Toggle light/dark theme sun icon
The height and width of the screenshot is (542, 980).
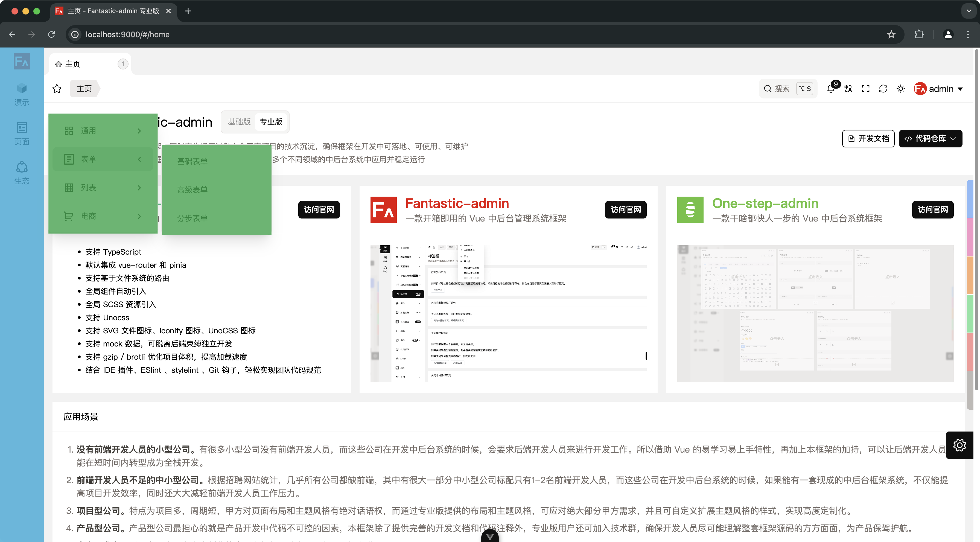[900, 89]
